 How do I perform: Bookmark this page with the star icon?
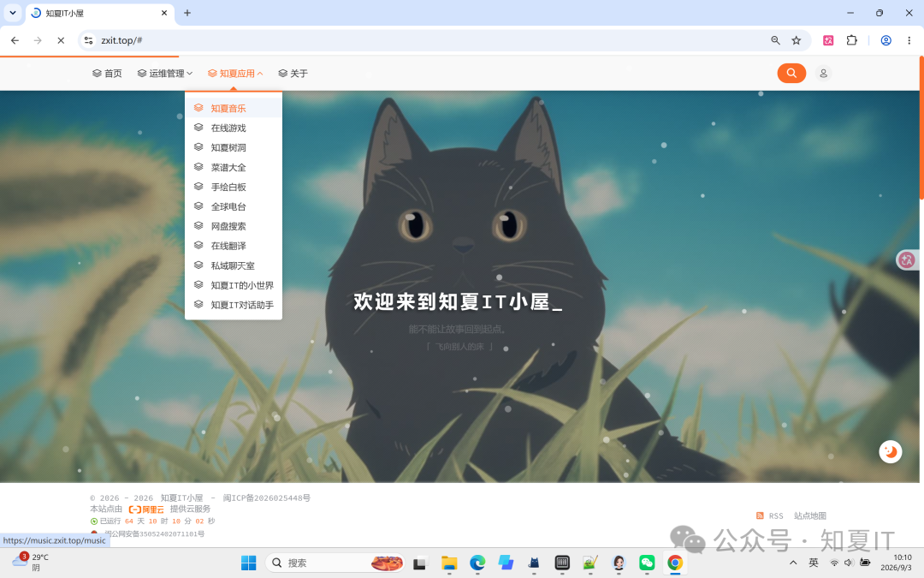(797, 40)
